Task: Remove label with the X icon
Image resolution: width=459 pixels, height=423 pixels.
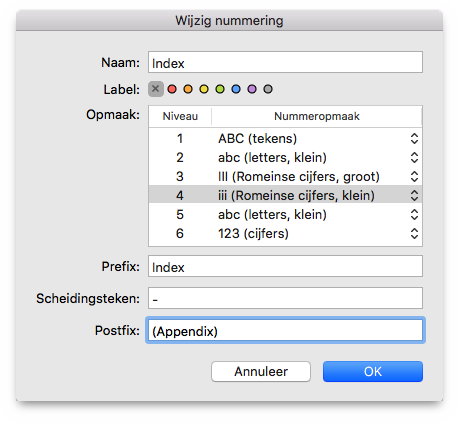Action: tap(156, 89)
